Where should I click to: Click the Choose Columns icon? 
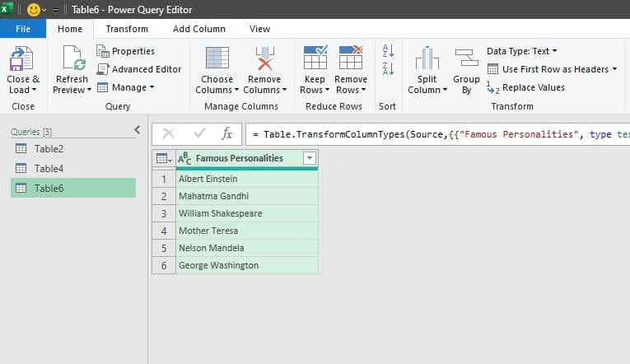217,58
